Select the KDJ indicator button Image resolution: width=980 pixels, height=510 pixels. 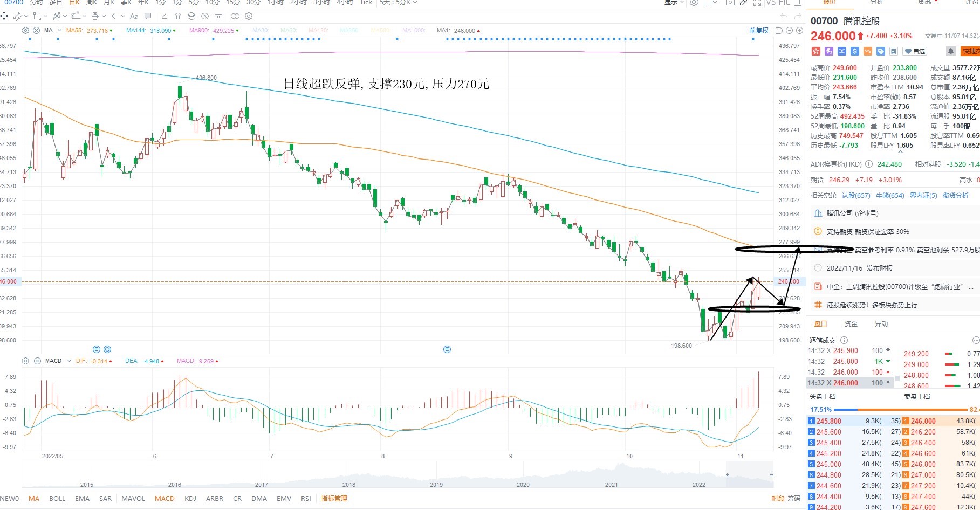[190, 499]
